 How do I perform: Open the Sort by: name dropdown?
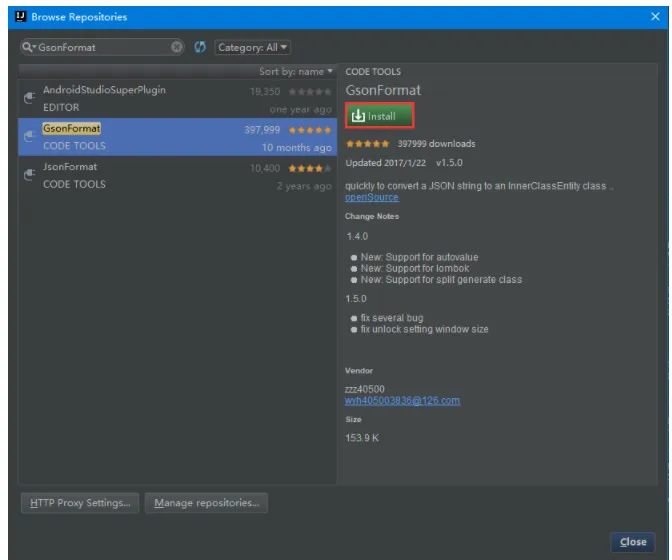click(296, 72)
